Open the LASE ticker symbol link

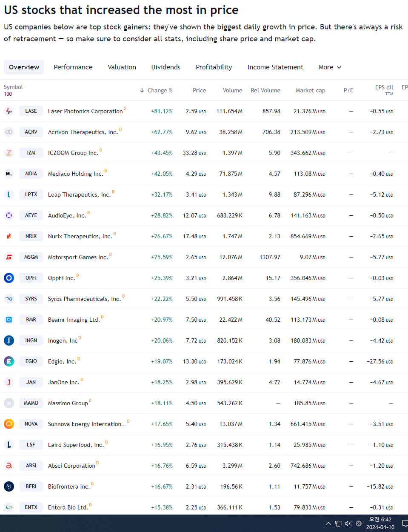(31, 111)
